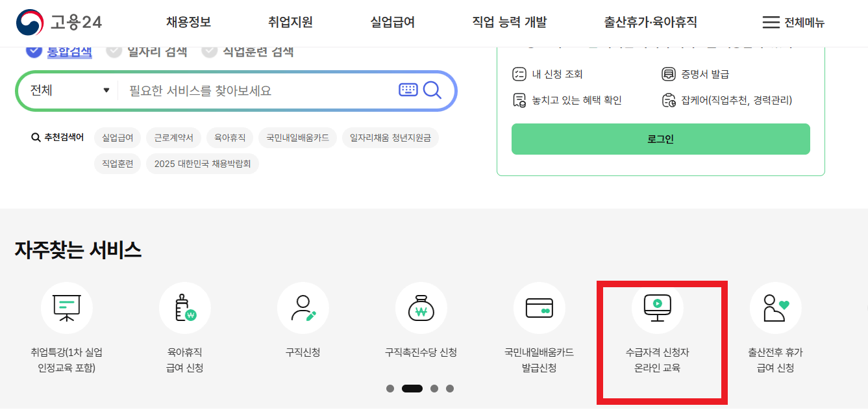Select the 근로계약서 recommended search tag
The width and height of the screenshot is (868, 410).
(x=173, y=138)
